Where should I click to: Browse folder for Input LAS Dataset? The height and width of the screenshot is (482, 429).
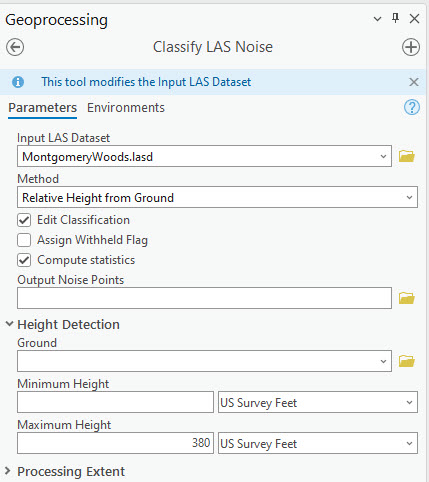(x=407, y=156)
